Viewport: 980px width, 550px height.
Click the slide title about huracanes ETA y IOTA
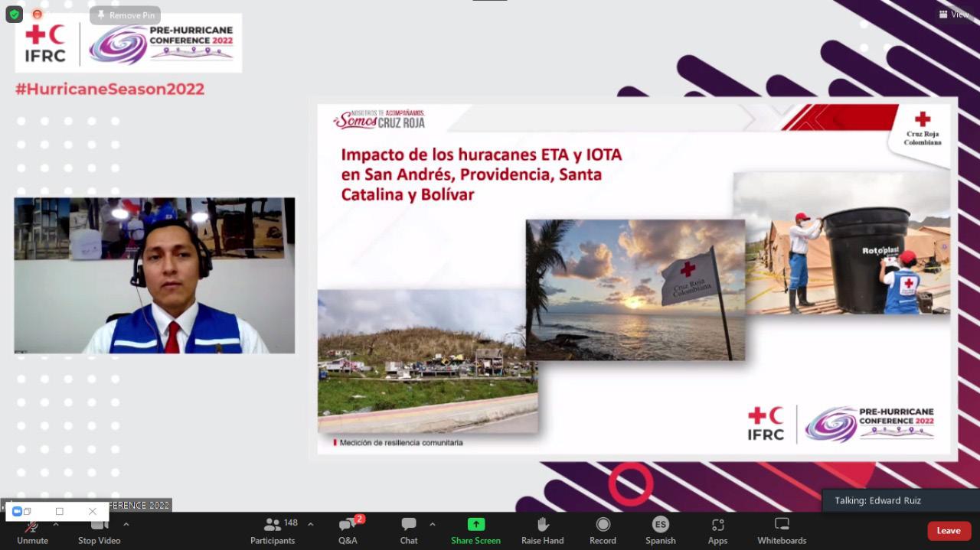point(482,174)
